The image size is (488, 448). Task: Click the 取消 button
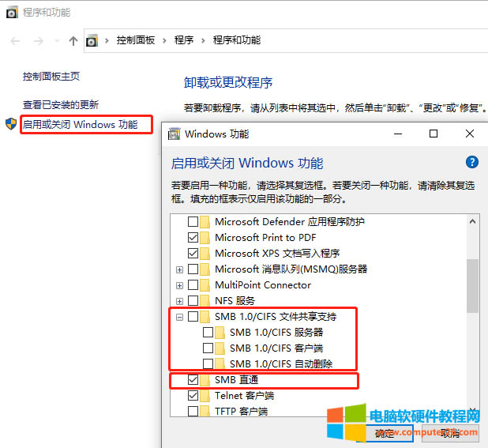[x=450, y=433]
